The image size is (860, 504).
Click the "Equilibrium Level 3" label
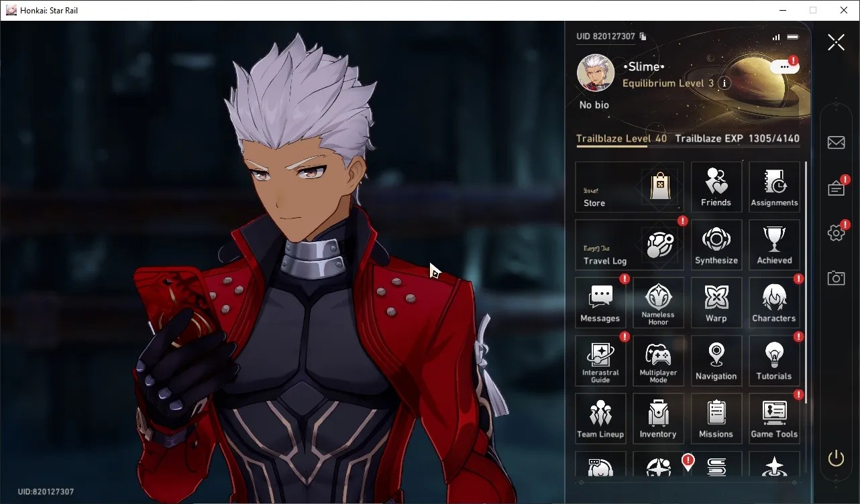[668, 83]
